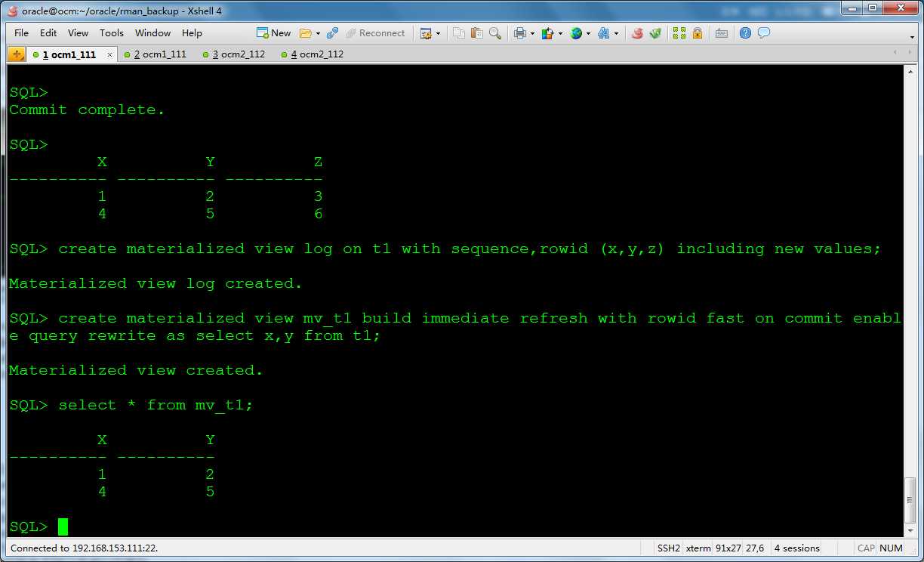Open the Color Scheme icon

click(548, 33)
